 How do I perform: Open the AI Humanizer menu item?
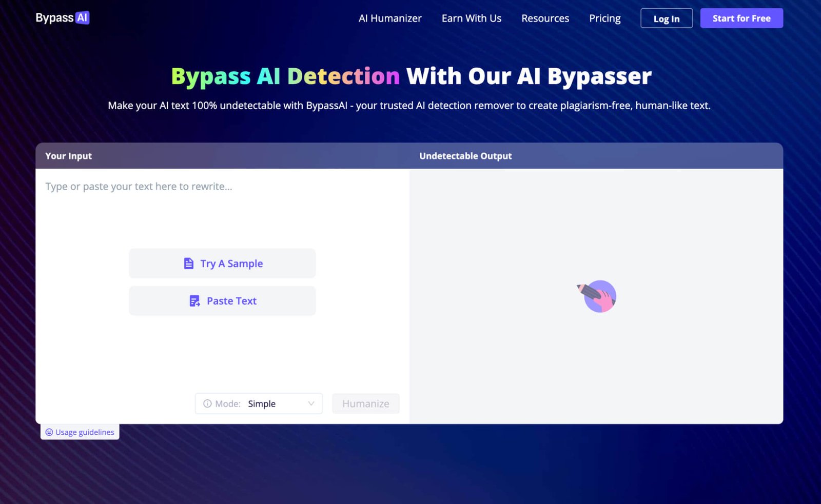390,18
